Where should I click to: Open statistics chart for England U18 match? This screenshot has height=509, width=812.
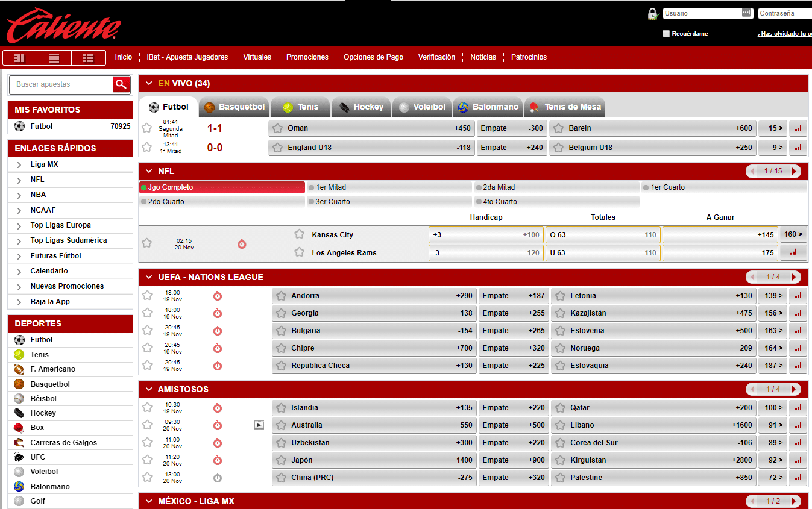pos(798,148)
